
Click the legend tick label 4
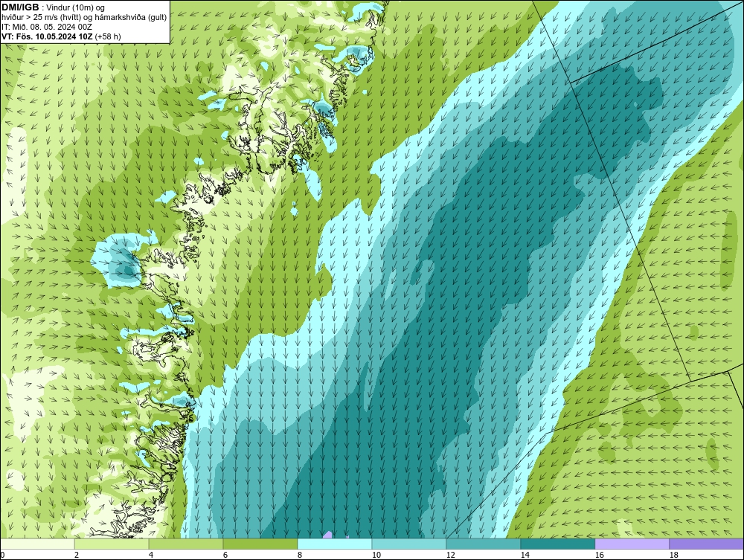(x=151, y=555)
